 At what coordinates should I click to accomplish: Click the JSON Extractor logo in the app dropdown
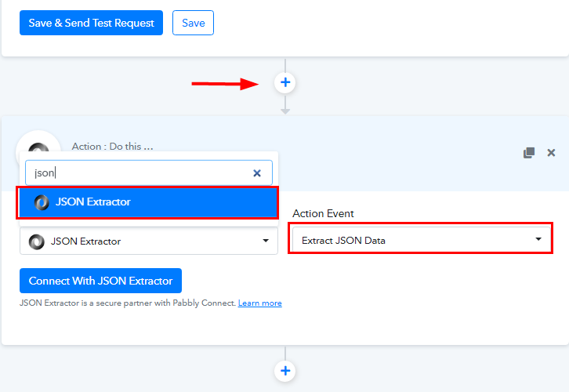coord(37,241)
